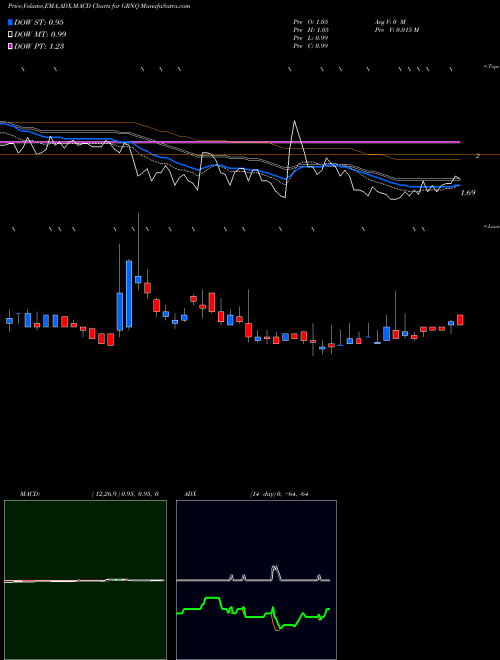Click the 'Pre H: 1.05' value

311,30
